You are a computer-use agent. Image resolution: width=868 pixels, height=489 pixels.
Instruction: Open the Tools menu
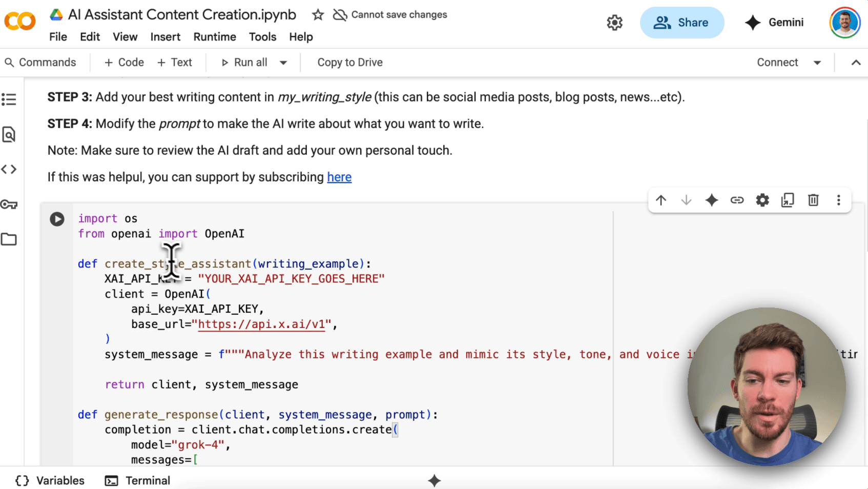(x=262, y=37)
